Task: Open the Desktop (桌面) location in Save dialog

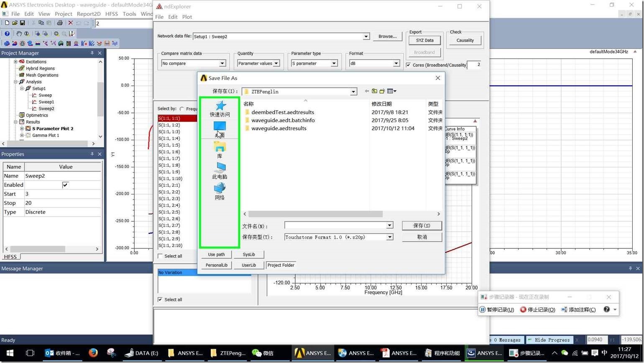Action: [220, 129]
